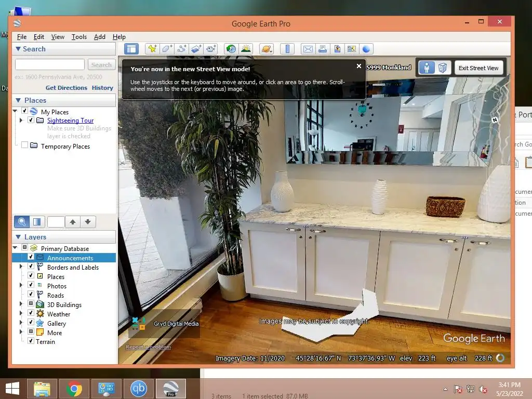
Task: Expand the 3D Buildings layer
Action: (x=21, y=303)
